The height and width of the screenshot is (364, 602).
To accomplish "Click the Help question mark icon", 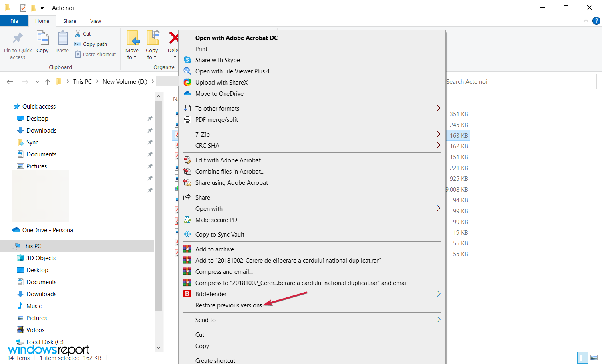I will coord(596,21).
